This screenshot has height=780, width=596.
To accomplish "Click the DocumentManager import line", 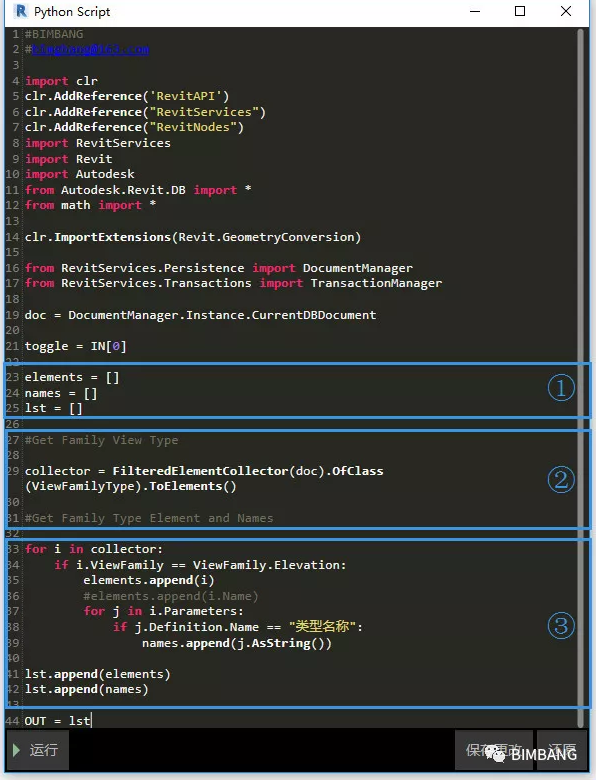I will coord(219,268).
